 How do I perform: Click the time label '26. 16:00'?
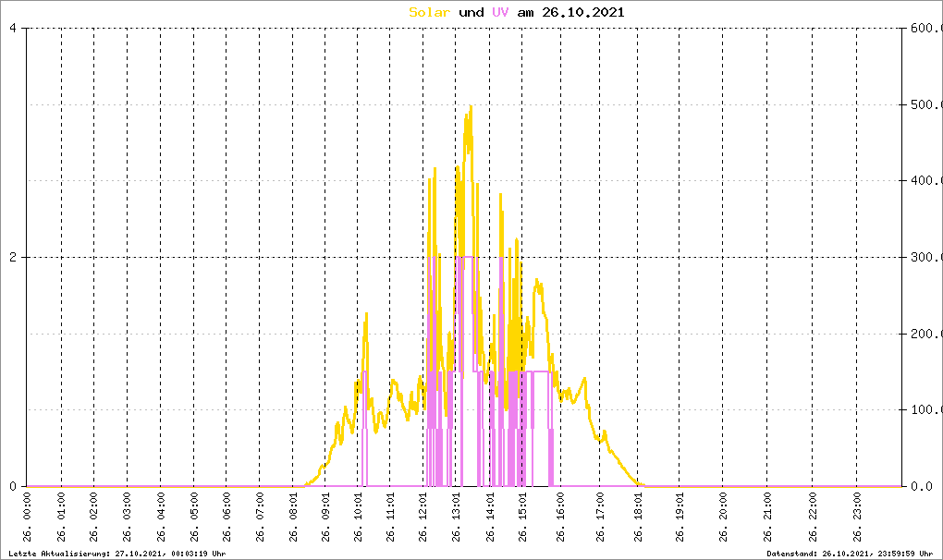click(x=560, y=517)
